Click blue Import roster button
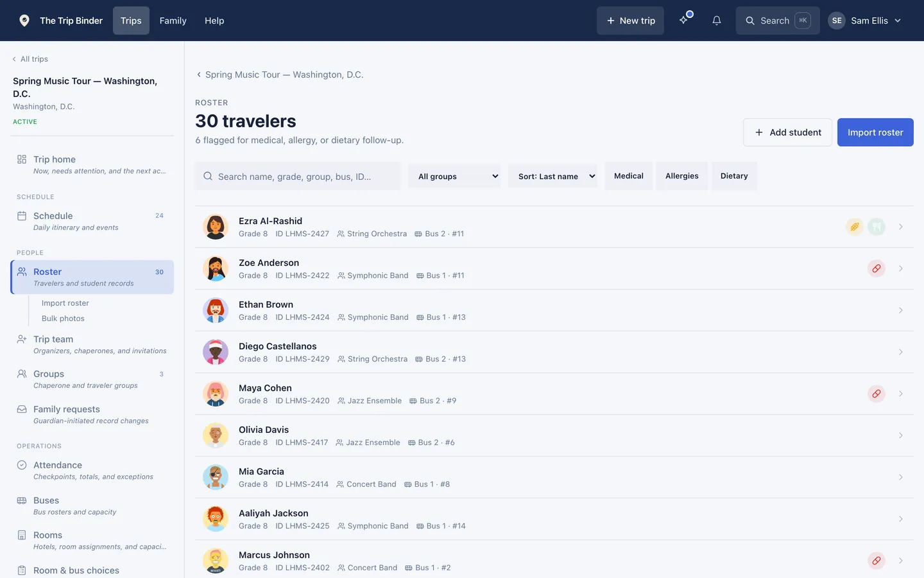 pyautogui.click(x=875, y=132)
